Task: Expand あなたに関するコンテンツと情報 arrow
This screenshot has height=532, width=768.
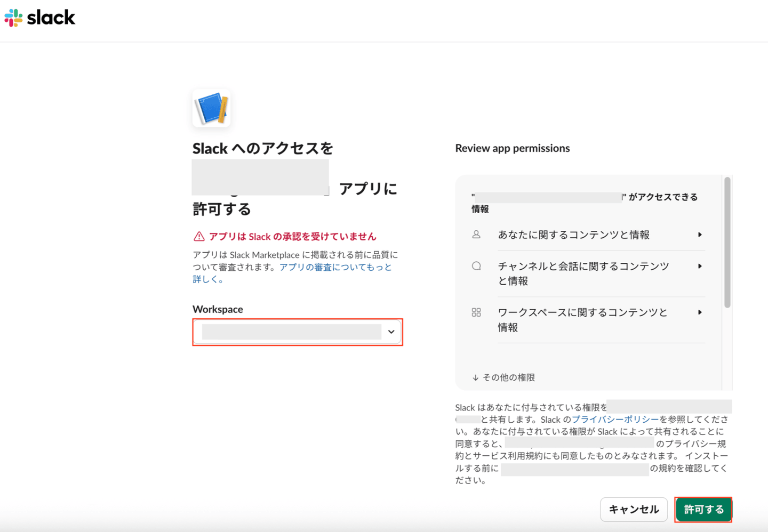Action: click(x=700, y=235)
